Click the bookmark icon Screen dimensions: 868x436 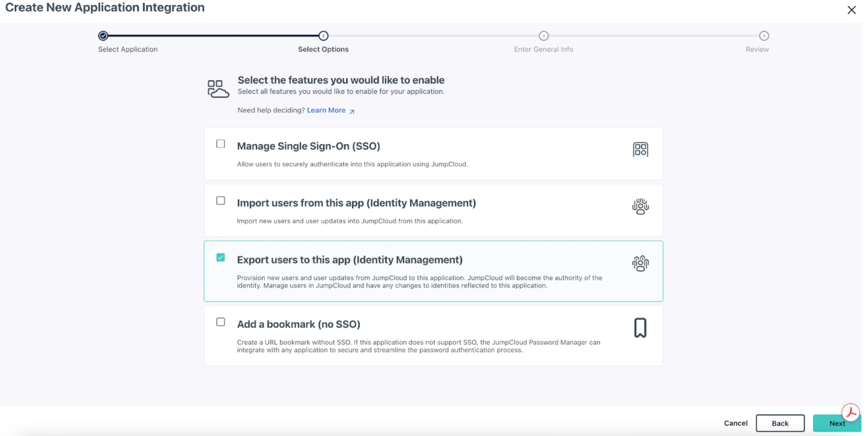click(x=640, y=328)
